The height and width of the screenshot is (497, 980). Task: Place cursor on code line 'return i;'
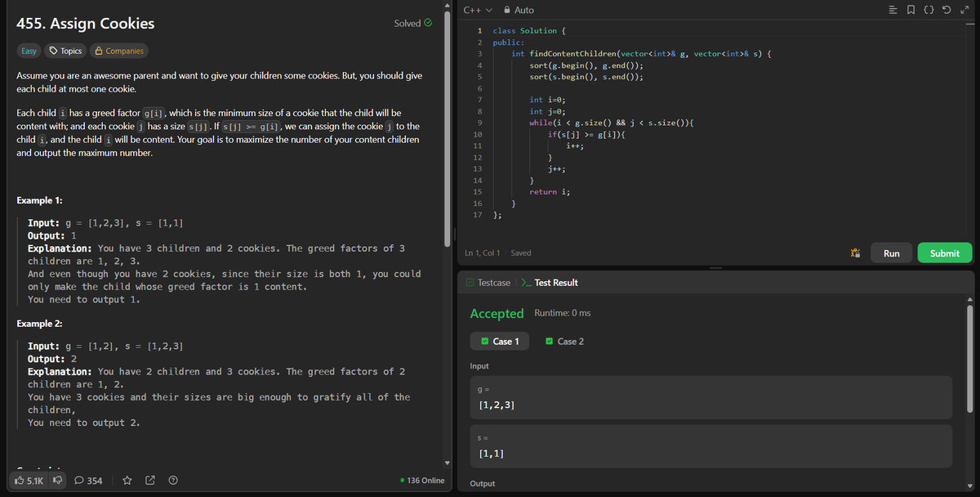click(550, 191)
